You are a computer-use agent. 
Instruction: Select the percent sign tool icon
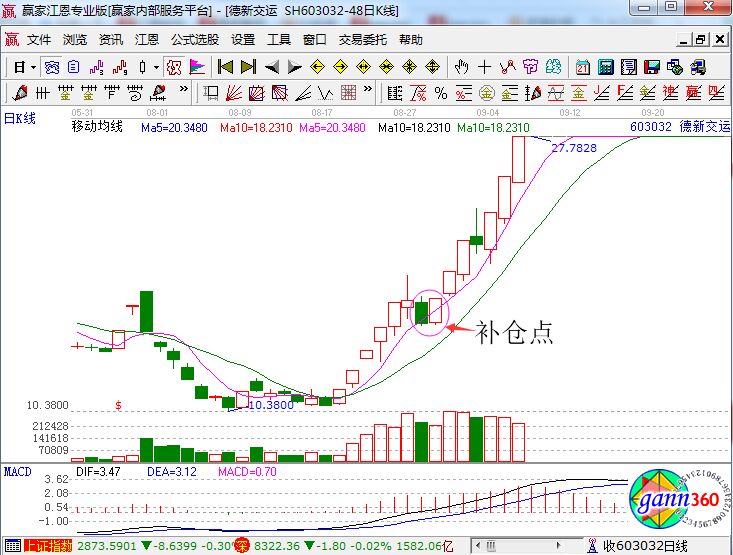(440, 93)
